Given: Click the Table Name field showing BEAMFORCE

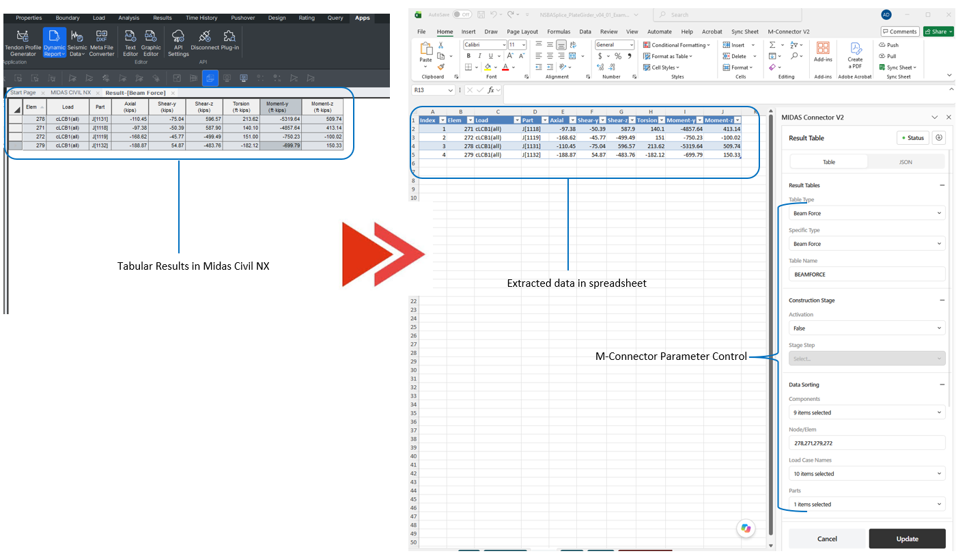Looking at the screenshot, I should (867, 274).
